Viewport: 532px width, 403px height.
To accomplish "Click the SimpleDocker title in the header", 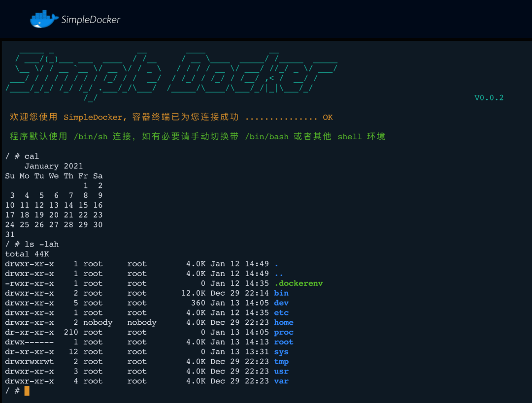I will pos(91,19).
